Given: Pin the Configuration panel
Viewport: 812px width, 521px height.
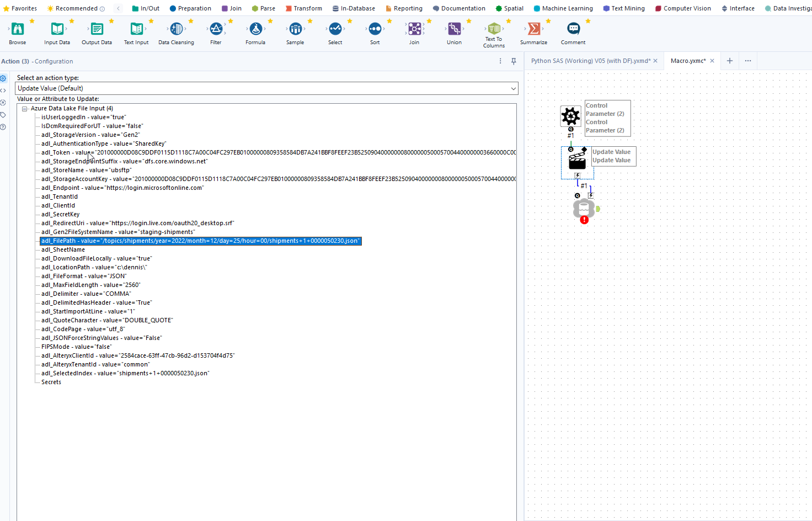Looking at the screenshot, I should click(514, 61).
